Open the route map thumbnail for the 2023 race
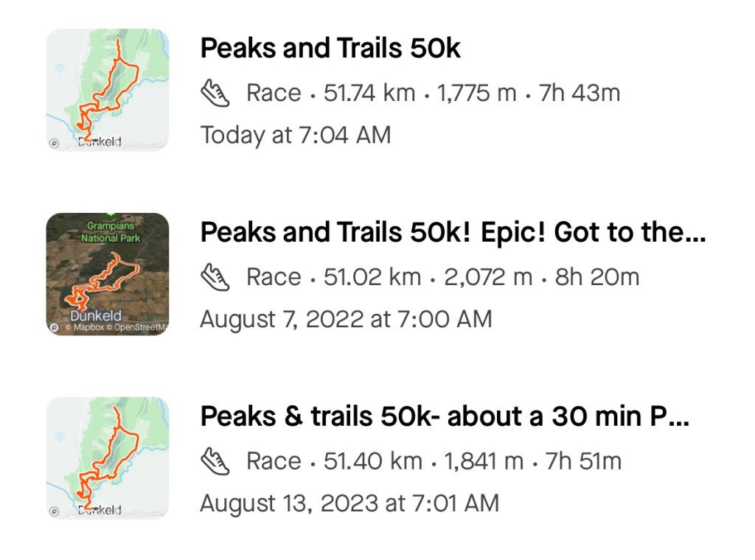The image size is (755, 560). [x=108, y=458]
